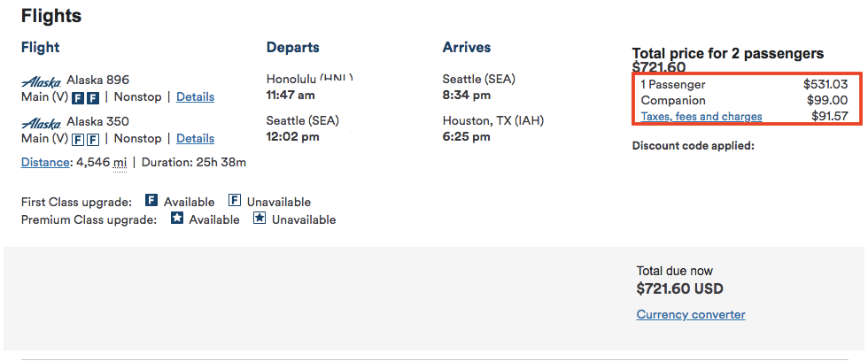Click second outlined F icon on Alaska 350
The image size is (868, 361).
[x=93, y=139]
